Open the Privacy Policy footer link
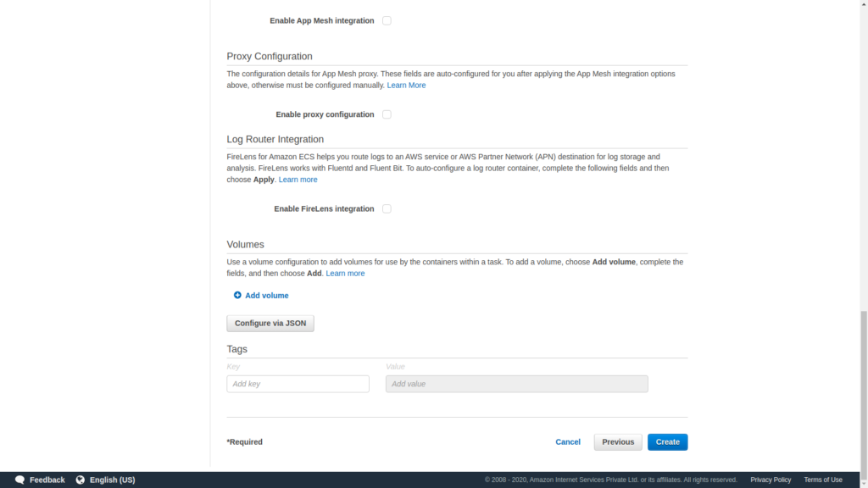Image resolution: width=868 pixels, height=488 pixels. [x=771, y=480]
